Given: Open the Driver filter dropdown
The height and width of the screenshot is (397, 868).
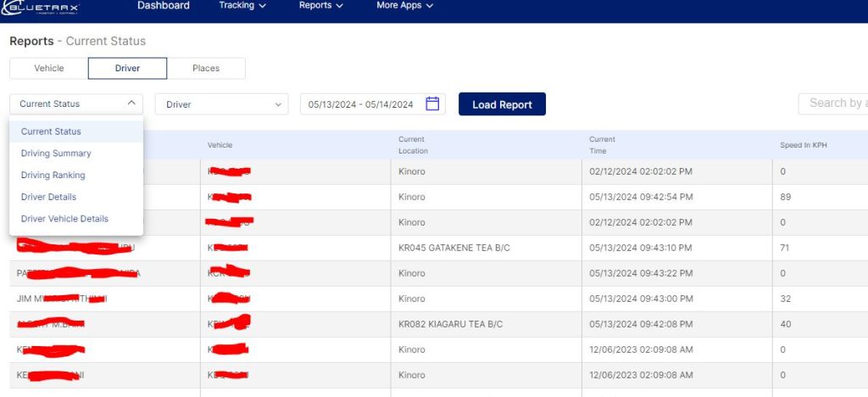Looking at the screenshot, I should click(221, 104).
